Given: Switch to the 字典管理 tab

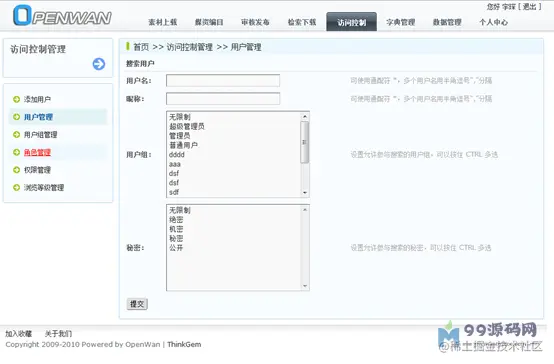Looking at the screenshot, I should tap(401, 22).
